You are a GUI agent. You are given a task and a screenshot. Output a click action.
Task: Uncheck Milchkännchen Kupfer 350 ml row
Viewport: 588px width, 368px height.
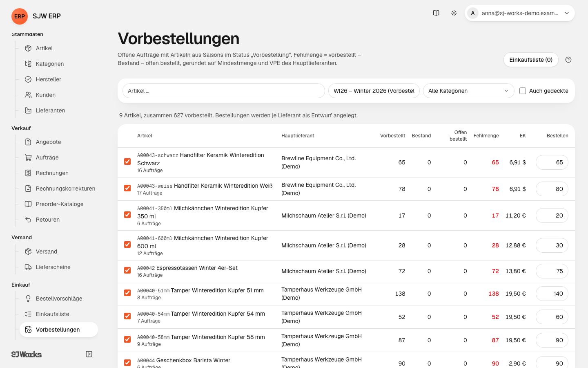pyautogui.click(x=127, y=215)
